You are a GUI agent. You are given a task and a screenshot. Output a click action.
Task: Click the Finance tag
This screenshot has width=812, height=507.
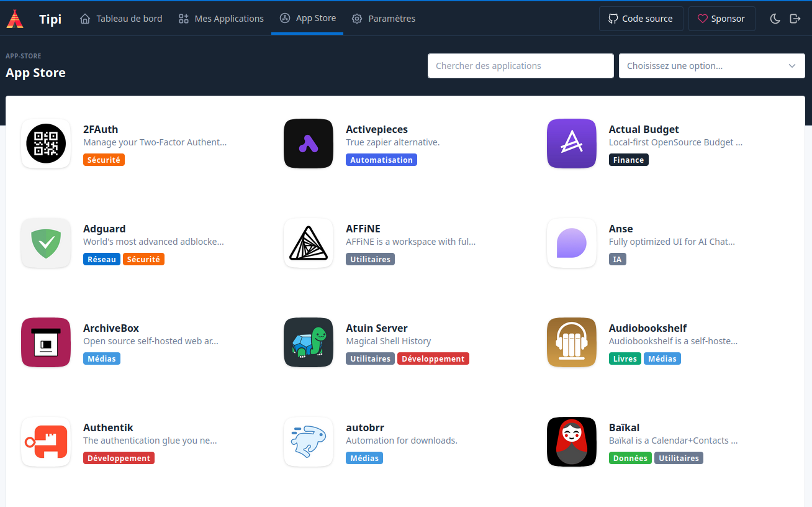point(628,160)
